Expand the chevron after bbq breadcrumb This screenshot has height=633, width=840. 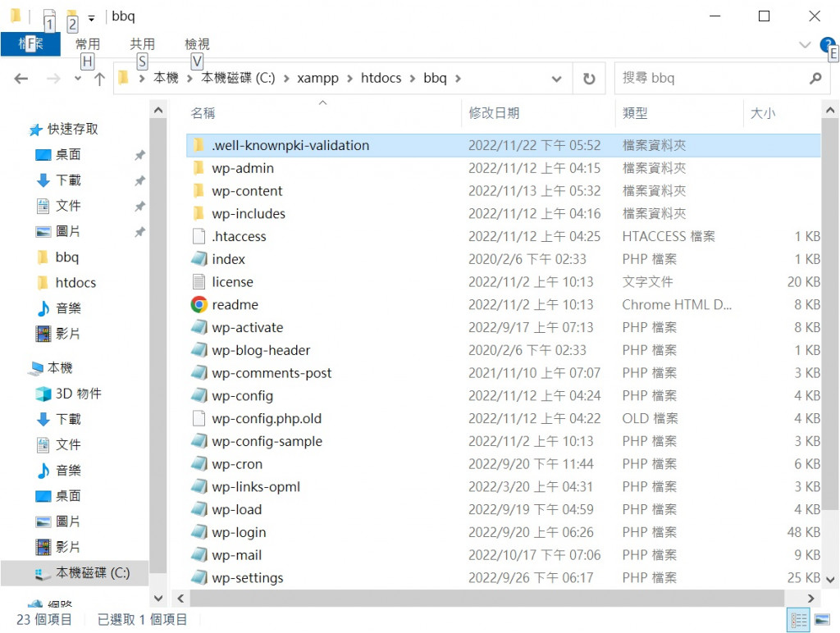458,79
